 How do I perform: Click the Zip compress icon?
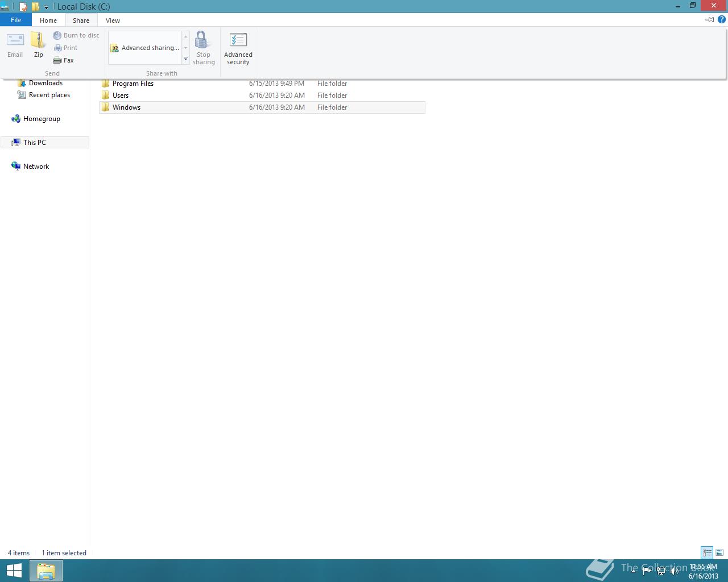pos(38,45)
